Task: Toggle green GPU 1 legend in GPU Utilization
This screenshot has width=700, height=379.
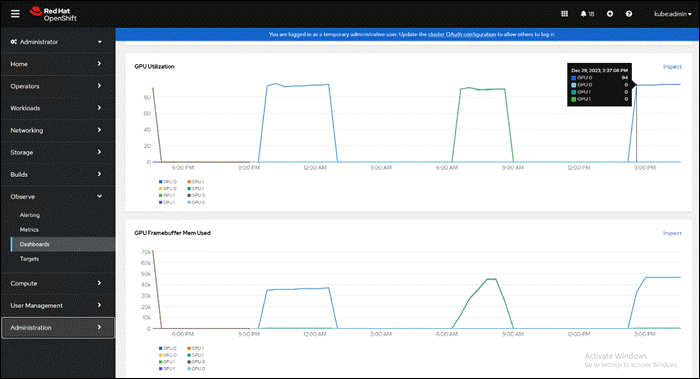Action: coord(167,196)
